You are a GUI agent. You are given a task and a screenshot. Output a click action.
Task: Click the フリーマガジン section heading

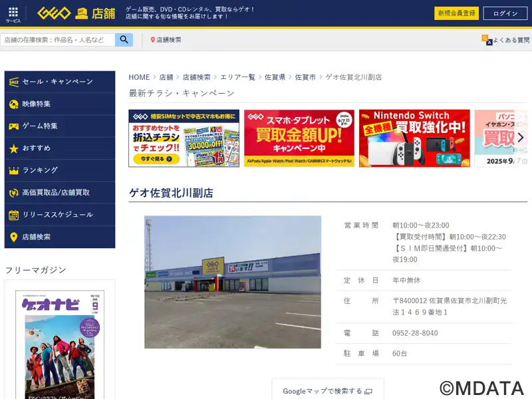pyautogui.click(x=36, y=270)
